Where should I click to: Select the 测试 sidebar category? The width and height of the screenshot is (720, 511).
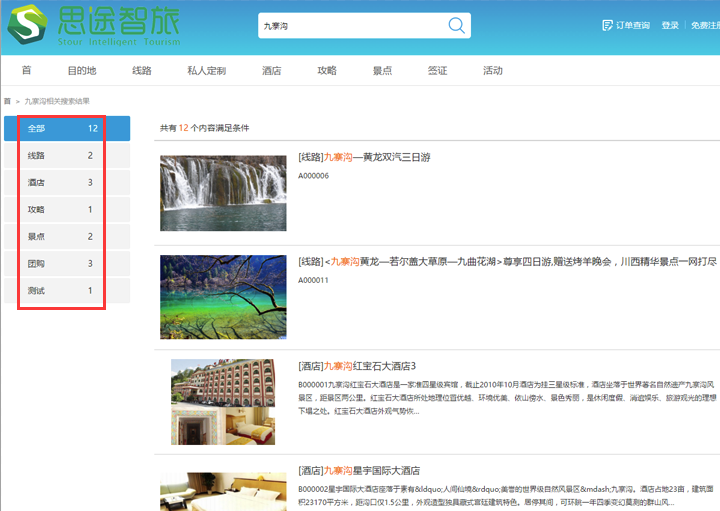coord(67,291)
